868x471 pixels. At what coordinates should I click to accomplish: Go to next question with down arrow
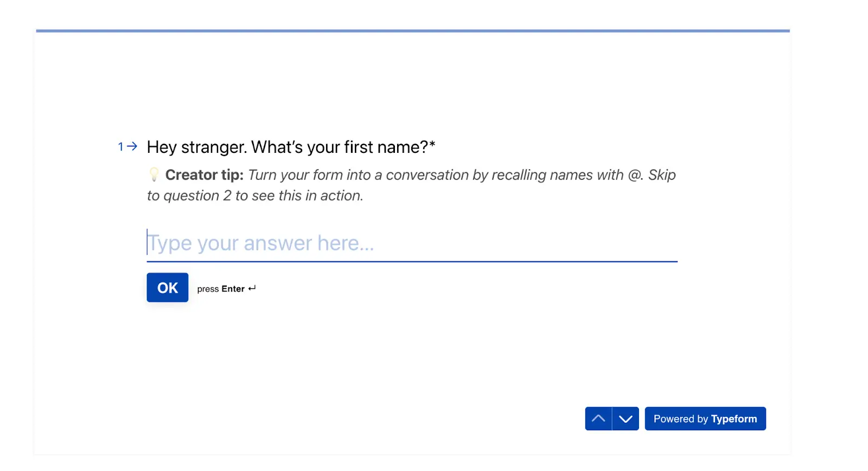pos(626,418)
